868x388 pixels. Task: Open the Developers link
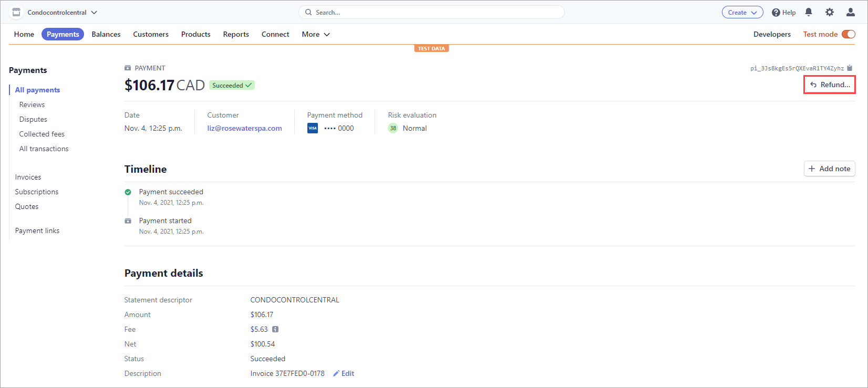772,34
